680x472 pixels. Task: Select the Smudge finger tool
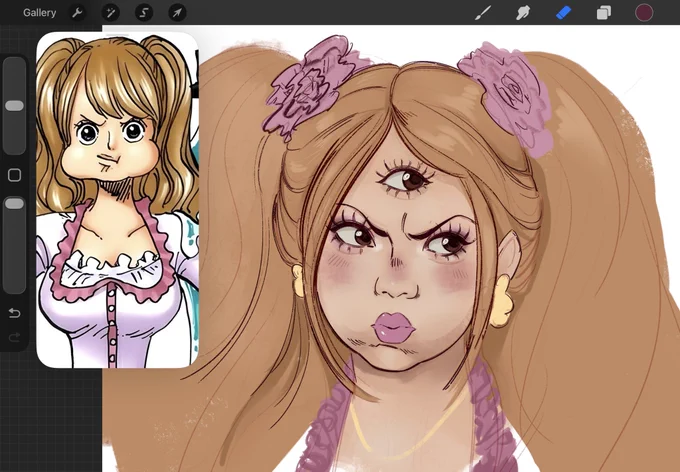[x=523, y=13]
